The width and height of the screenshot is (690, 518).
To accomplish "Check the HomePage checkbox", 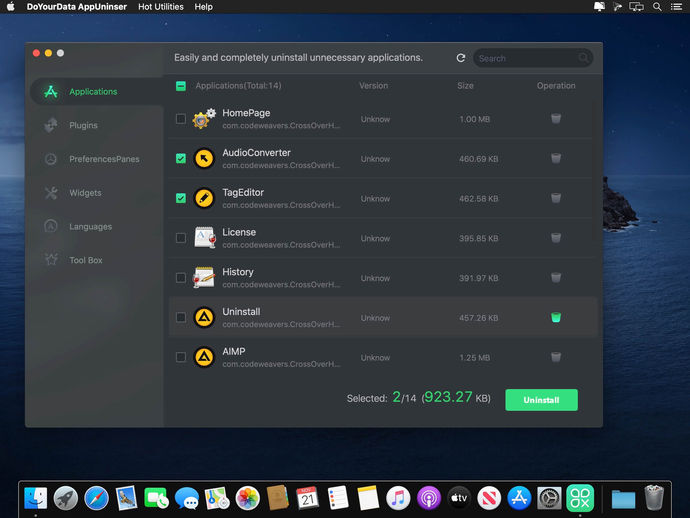I will (x=181, y=119).
